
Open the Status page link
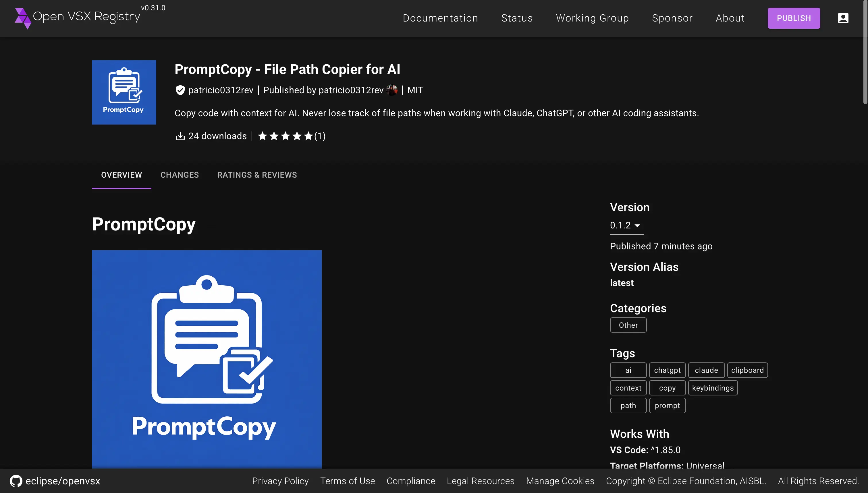coord(517,18)
